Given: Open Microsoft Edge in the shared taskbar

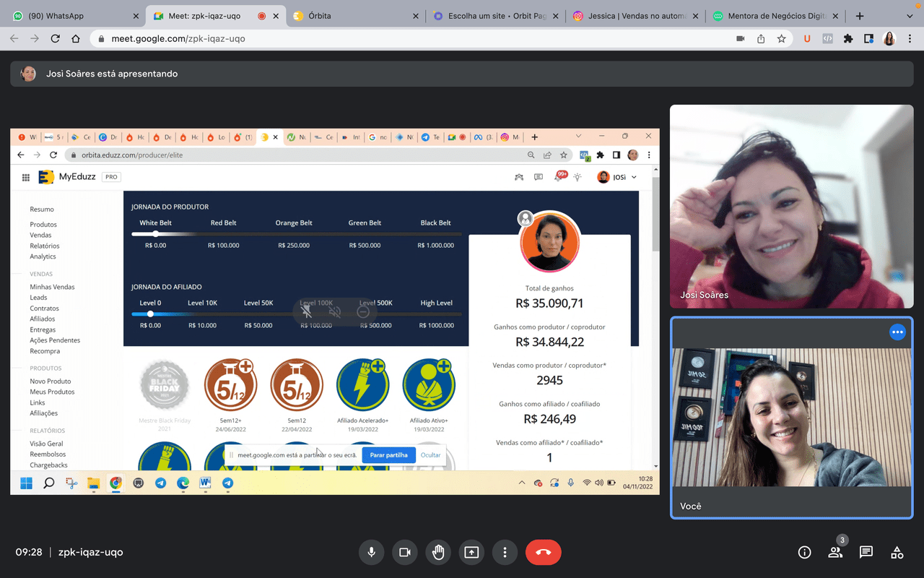Looking at the screenshot, I should 183,483.
